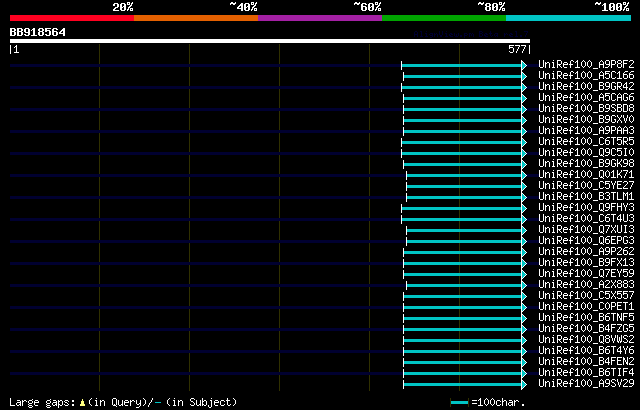This screenshot has width=640, height=410.
Task: Click the purple ~60% identity color band
Action: tap(320, 18)
